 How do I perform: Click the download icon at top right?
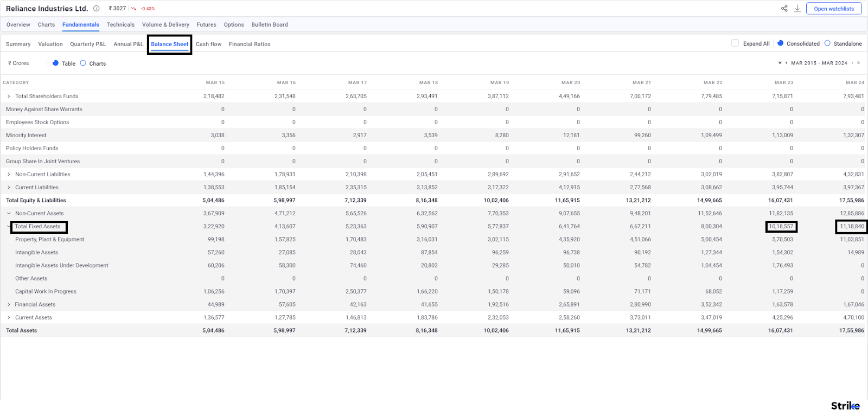click(797, 9)
